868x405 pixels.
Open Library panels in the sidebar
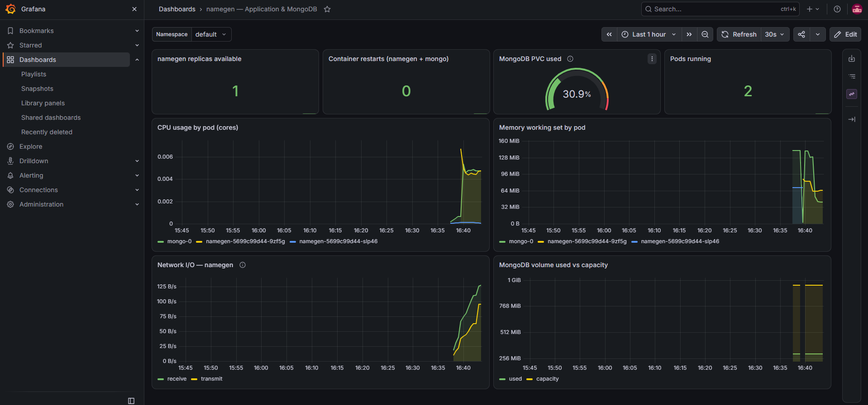pyautogui.click(x=43, y=103)
